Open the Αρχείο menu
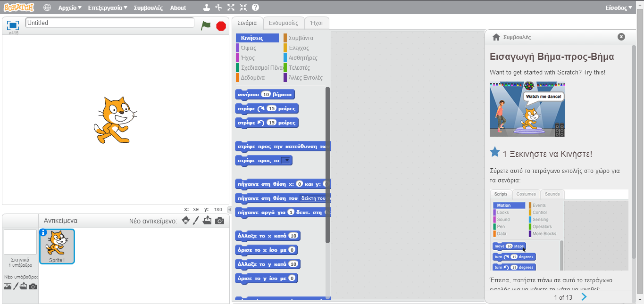The height and width of the screenshot is (304, 644). (x=70, y=8)
